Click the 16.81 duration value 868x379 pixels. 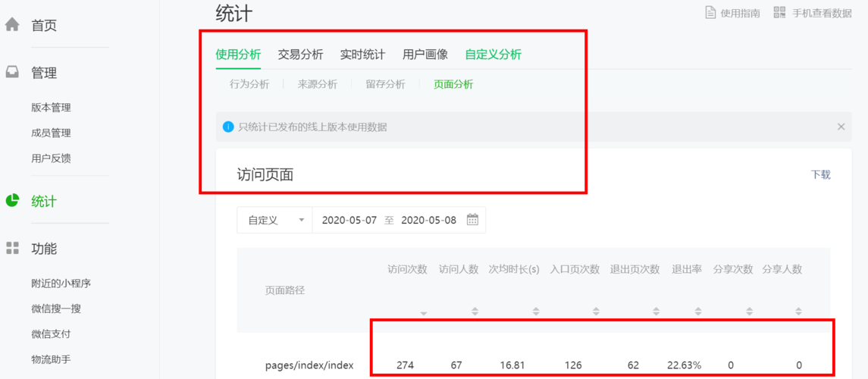pos(512,365)
